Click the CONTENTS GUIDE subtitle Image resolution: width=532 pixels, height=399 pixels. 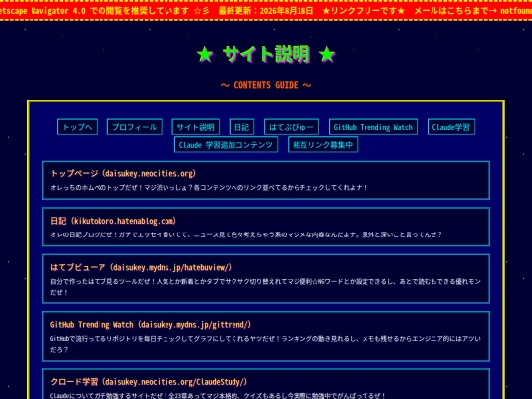[x=266, y=85]
